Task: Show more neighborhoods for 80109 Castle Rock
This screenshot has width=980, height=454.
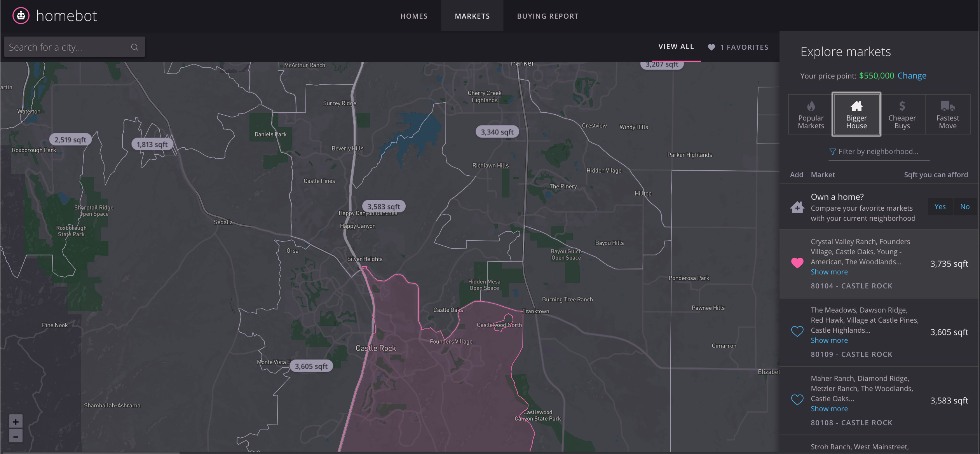Action: pyautogui.click(x=829, y=340)
